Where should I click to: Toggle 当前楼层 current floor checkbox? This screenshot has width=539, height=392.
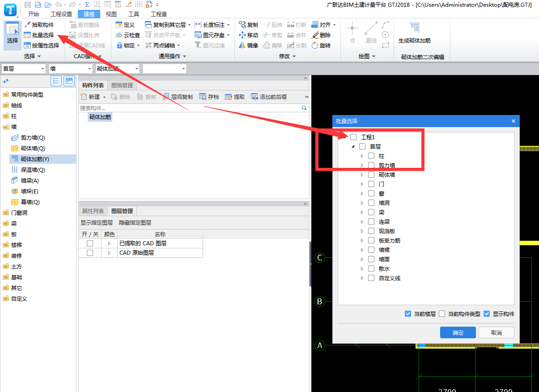coord(408,314)
